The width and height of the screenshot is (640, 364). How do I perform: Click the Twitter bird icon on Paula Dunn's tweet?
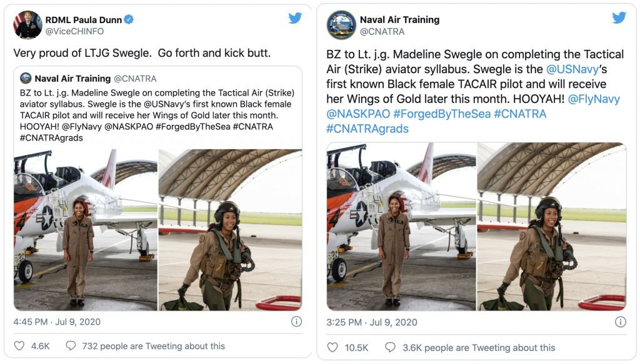tap(296, 18)
